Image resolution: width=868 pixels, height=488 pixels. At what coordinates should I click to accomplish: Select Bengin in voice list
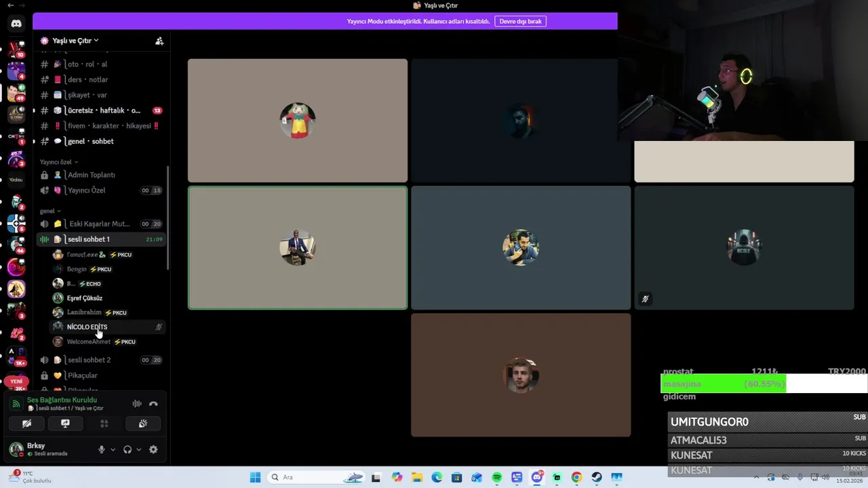coord(107,269)
